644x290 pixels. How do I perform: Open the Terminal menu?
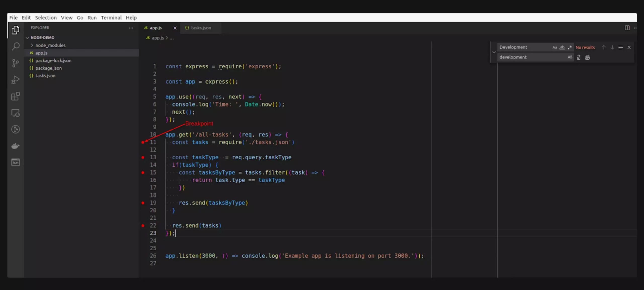pos(111,17)
